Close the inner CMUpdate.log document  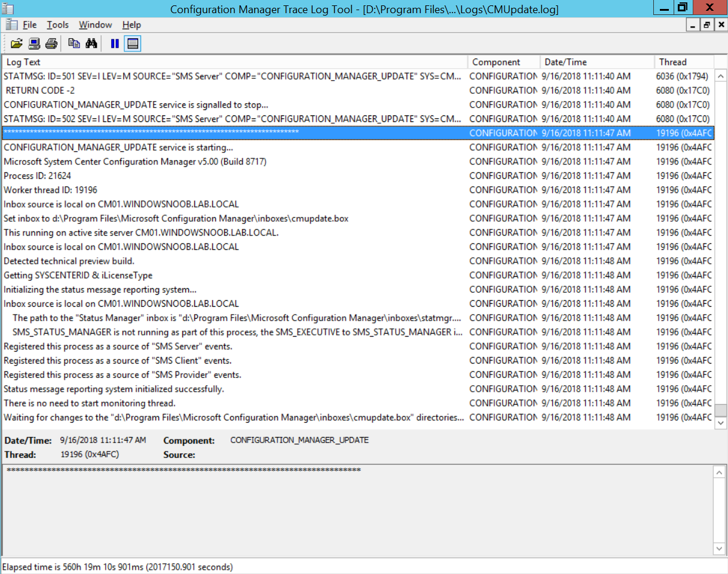click(x=720, y=25)
